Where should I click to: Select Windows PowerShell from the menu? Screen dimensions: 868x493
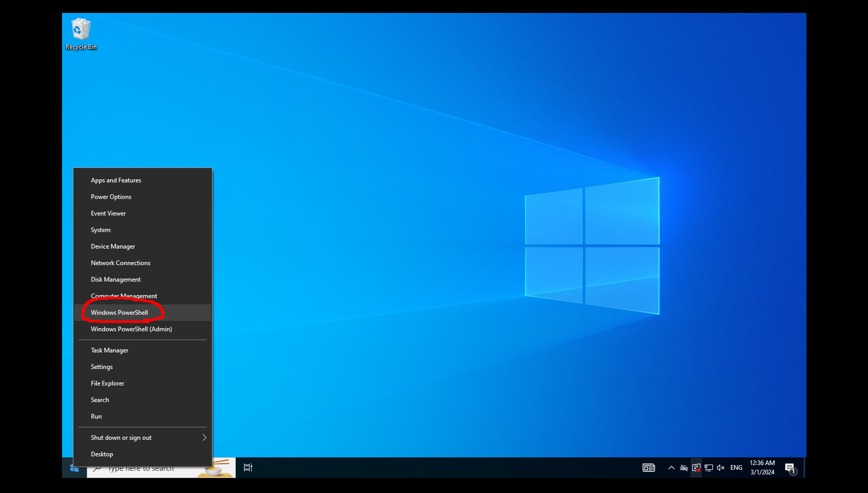(x=119, y=313)
